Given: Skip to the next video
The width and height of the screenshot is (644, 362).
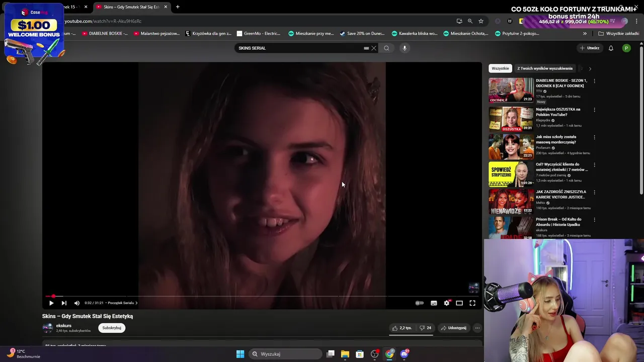Looking at the screenshot, I should pos(64,303).
